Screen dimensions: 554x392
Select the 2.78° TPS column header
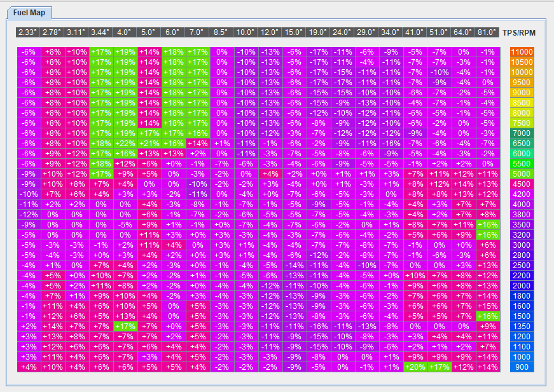click(52, 32)
